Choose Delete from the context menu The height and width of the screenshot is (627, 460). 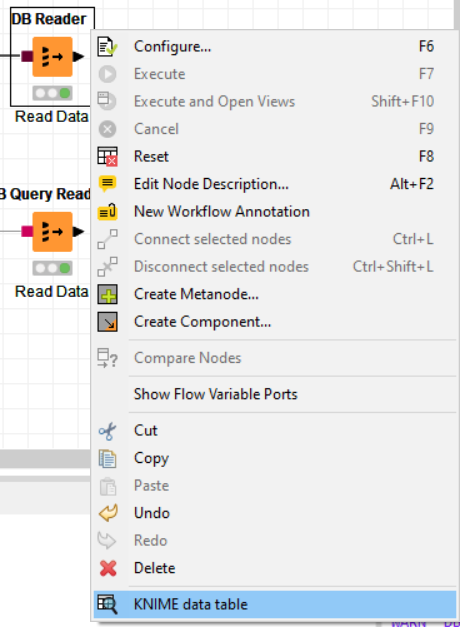click(274, 568)
